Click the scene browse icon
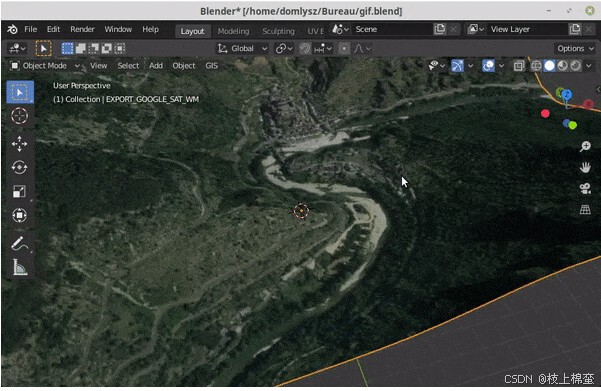Screen dimensions: 601x391 [x=340, y=29]
